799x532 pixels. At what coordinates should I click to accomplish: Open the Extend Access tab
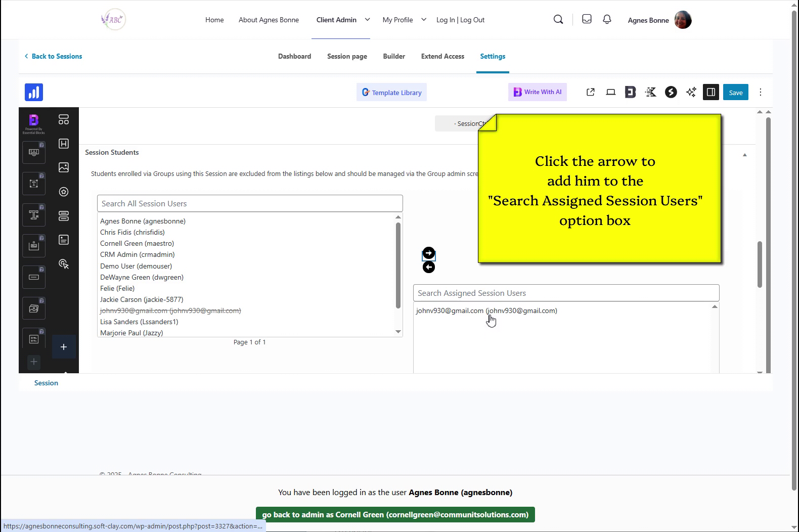[442, 56]
